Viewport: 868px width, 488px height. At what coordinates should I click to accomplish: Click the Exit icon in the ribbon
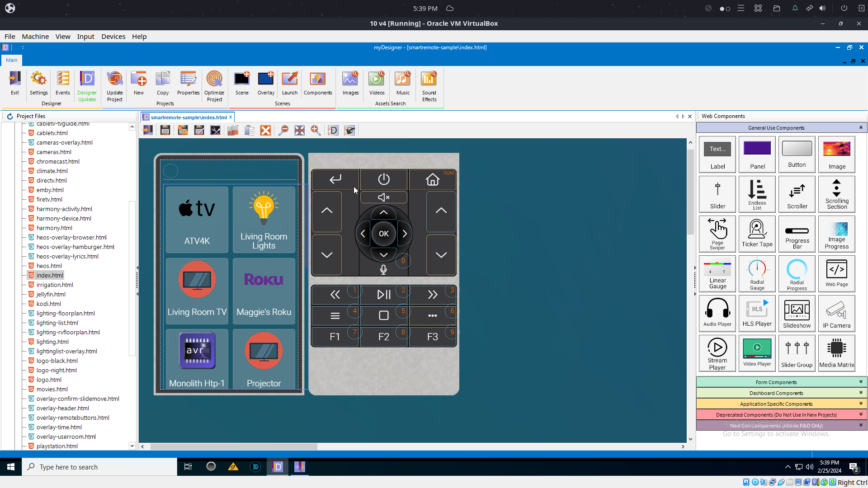[x=15, y=83]
